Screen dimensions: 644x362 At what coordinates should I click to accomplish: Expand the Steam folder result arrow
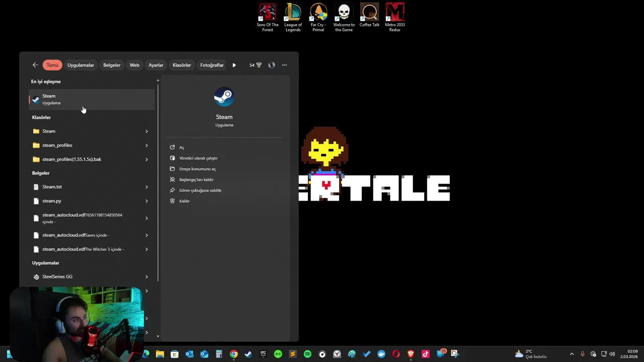(146, 131)
